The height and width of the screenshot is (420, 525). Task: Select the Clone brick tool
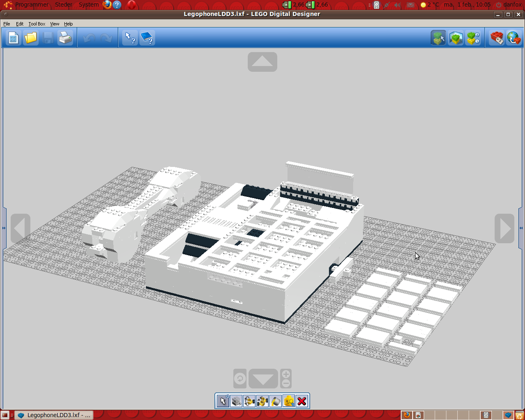click(x=236, y=401)
